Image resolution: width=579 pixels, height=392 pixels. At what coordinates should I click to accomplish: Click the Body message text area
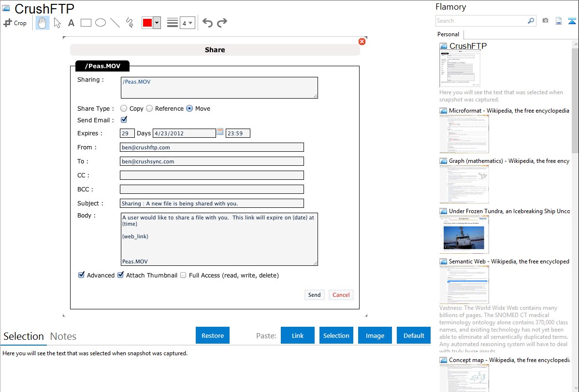pyautogui.click(x=219, y=239)
